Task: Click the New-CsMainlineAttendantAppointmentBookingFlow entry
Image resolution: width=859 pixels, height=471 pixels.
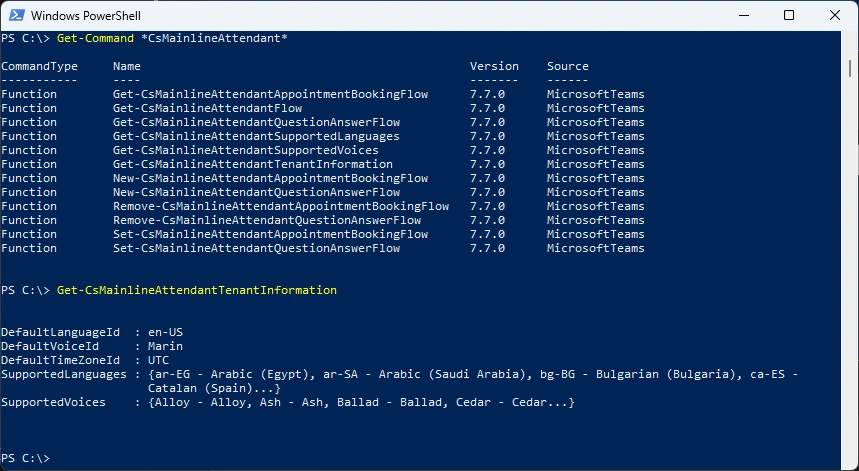Action: (270, 178)
